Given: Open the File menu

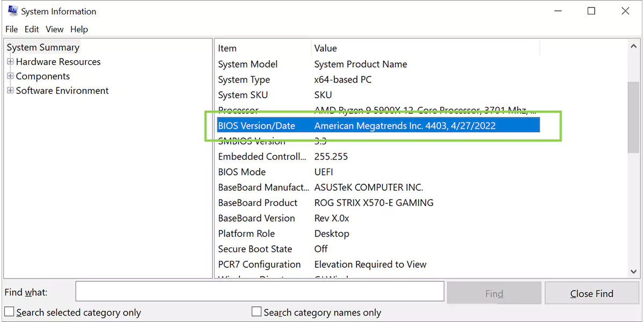Looking at the screenshot, I should click(11, 29).
